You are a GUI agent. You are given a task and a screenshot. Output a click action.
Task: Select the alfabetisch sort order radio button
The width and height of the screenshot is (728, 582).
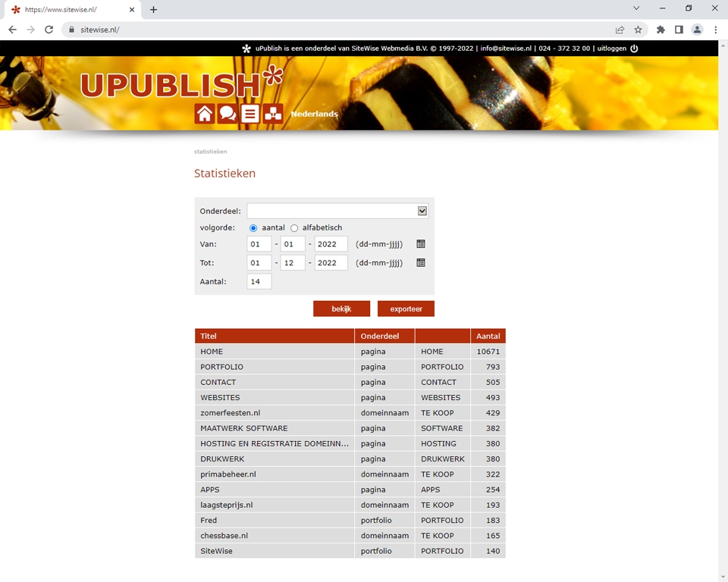294,228
